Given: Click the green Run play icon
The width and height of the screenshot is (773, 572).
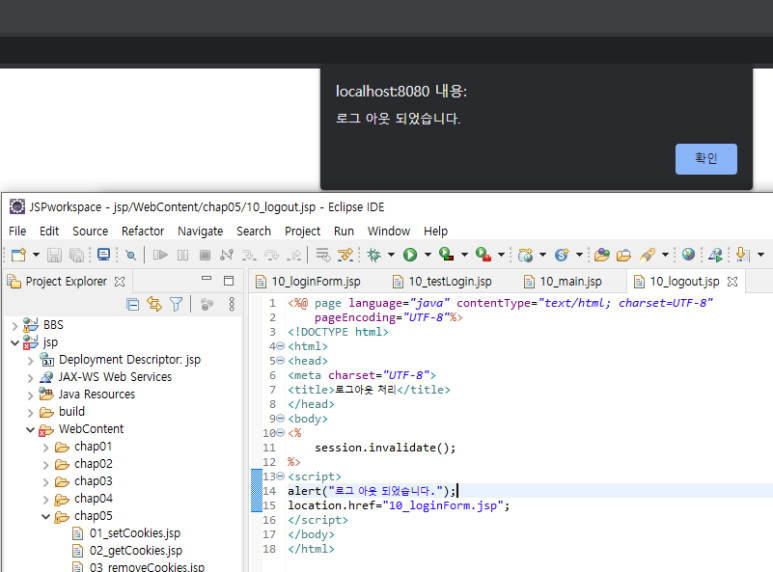Looking at the screenshot, I should [410, 255].
